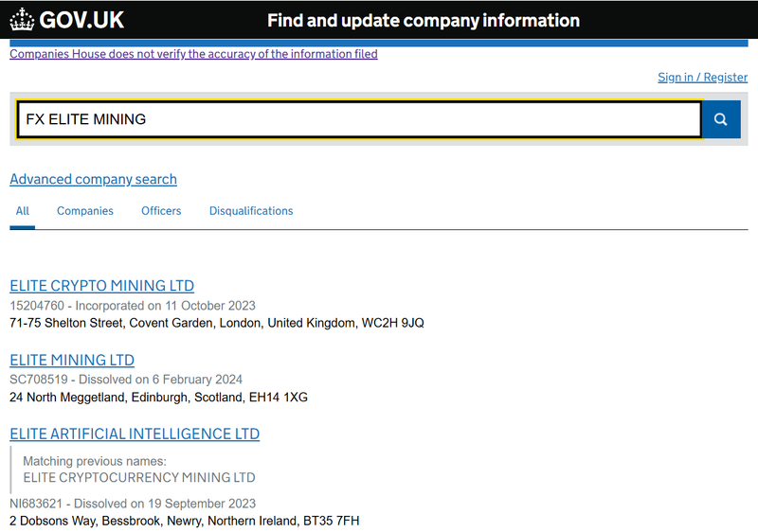
Task: Open the ELITE ARTIFICIAL INTELLIGENCE LTD result
Action: point(135,434)
